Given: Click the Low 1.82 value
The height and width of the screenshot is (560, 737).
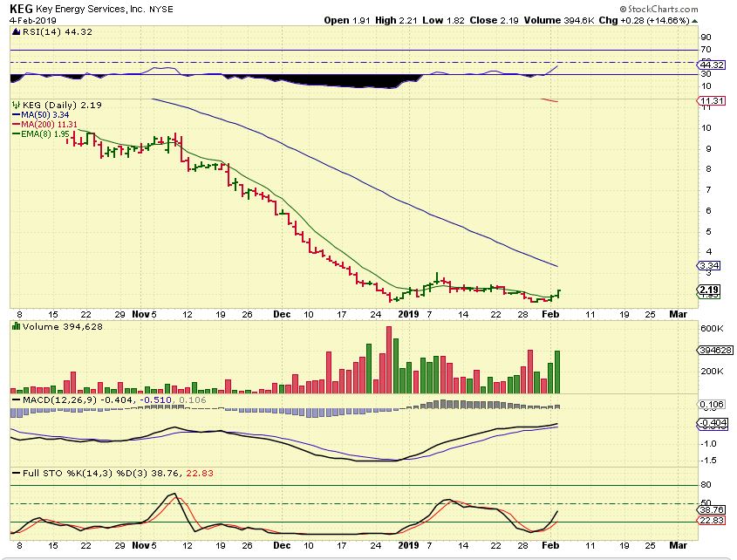Looking at the screenshot, I should pyautogui.click(x=443, y=21).
